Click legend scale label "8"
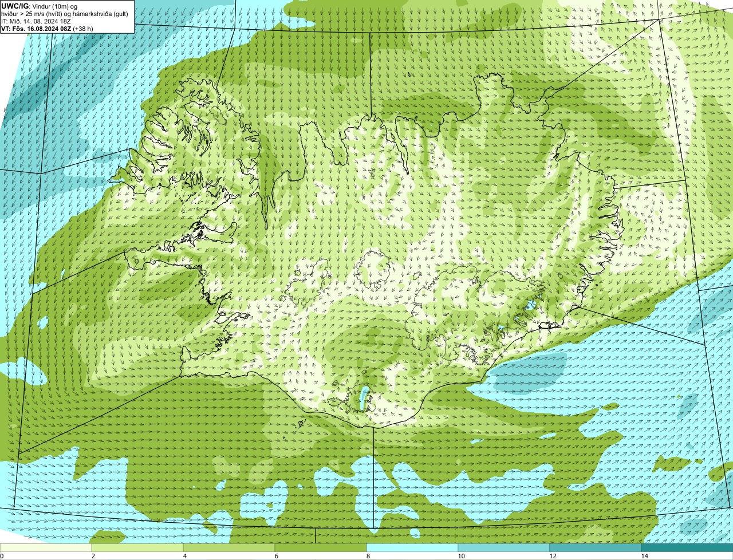 coord(368,556)
